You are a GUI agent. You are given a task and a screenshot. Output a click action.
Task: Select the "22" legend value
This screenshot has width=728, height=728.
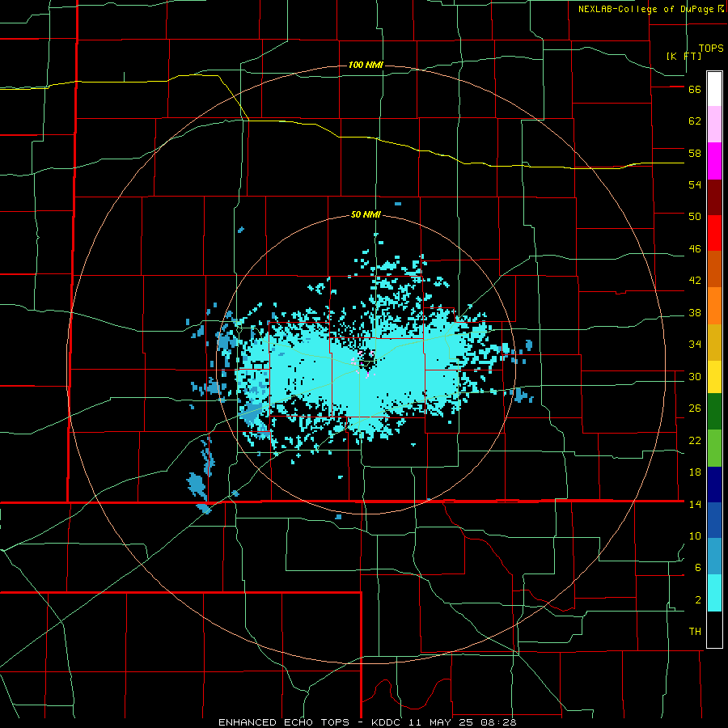(x=695, y=440)
